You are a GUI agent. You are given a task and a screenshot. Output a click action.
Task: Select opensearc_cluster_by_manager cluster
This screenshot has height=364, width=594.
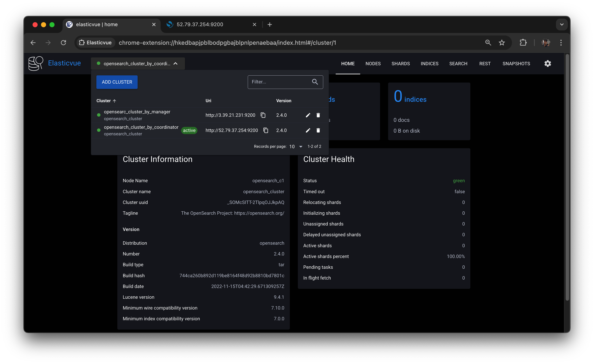[x=137, y=112]
